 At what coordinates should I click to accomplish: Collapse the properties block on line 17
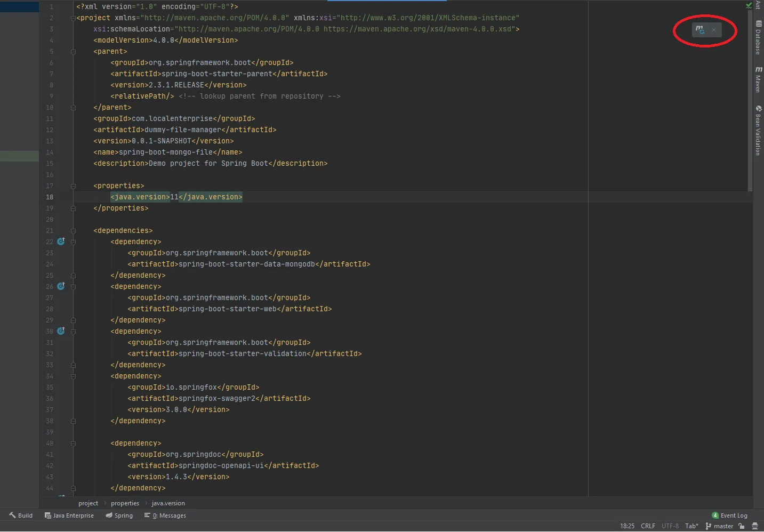(73, 186)
